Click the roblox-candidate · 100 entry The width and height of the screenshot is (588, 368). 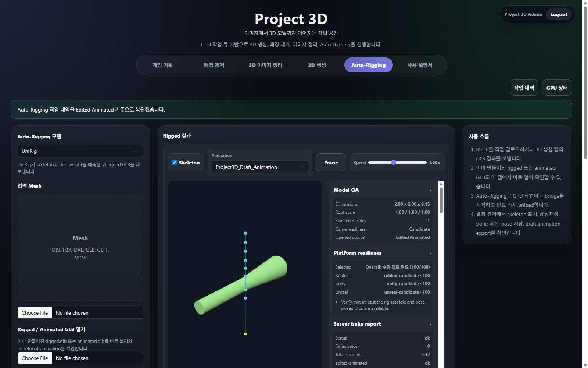click(407, 276)
